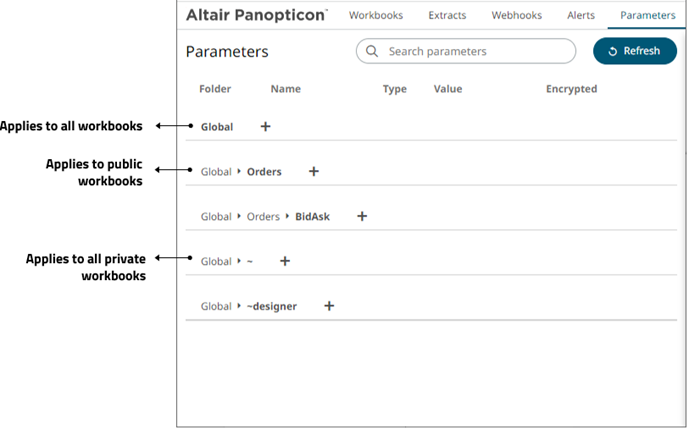The width and height of the screenshot is (689, 430).
Task: Click the Altair Panopticon logo
Action: tap(257, 15)
